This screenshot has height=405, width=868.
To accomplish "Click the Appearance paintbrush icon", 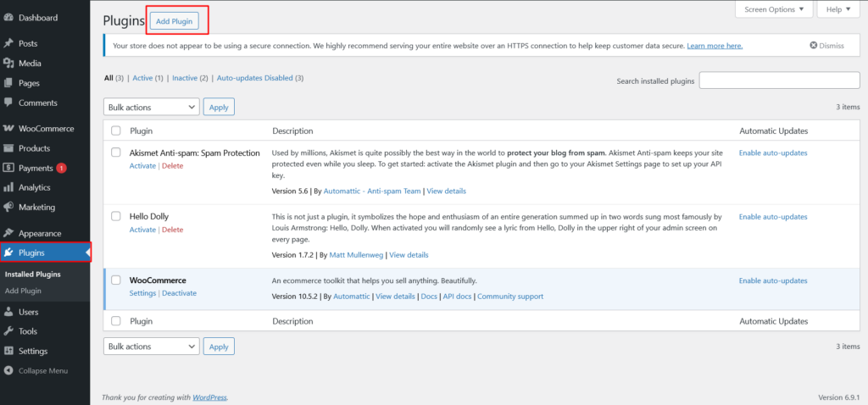I will (x=8, y=233).
